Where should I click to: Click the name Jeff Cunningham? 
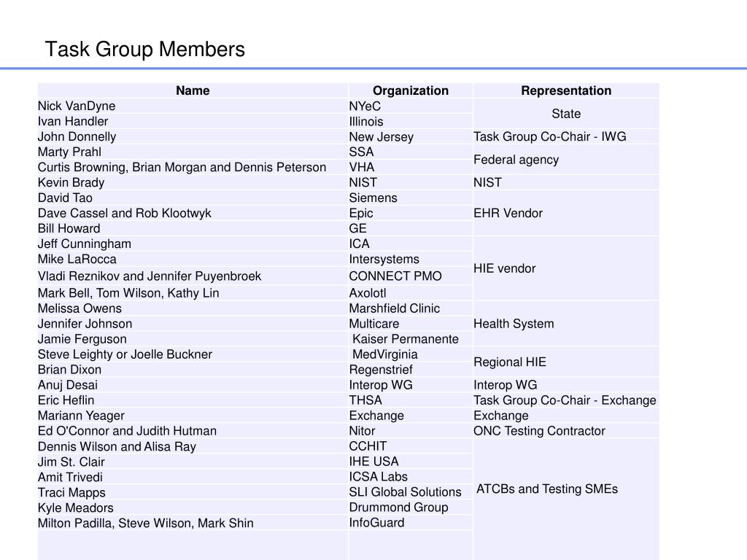point(85,244)
